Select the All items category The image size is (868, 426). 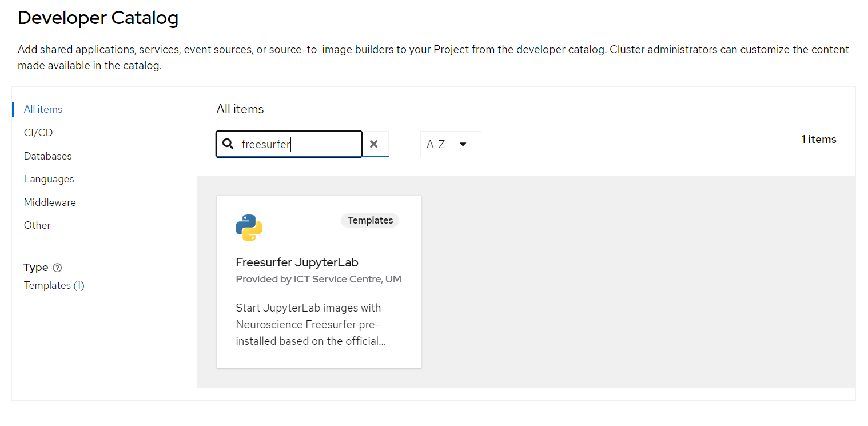(43, 109)
